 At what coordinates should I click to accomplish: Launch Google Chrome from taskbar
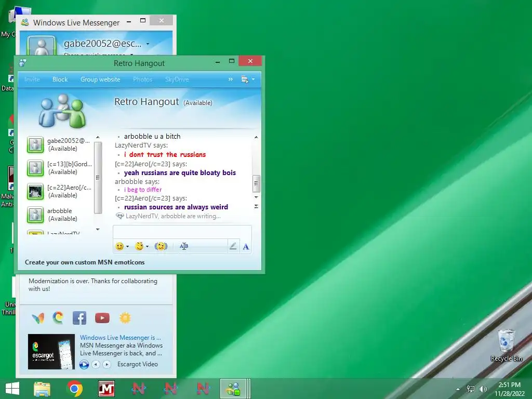tap(75, 389)
